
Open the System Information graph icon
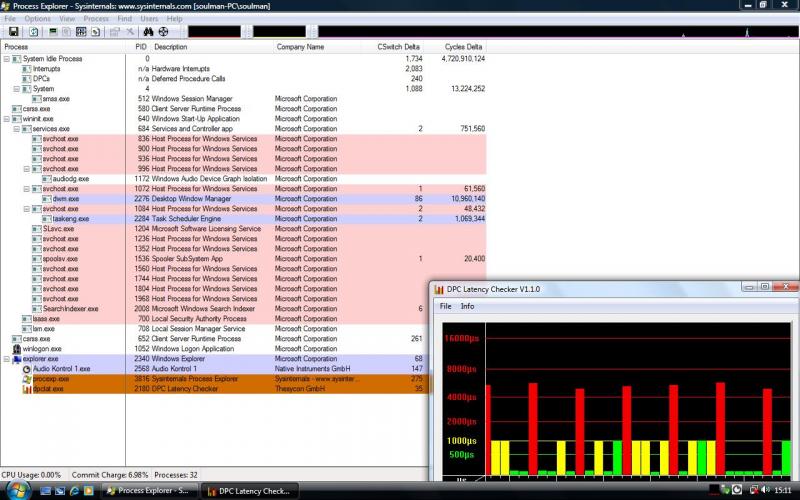coord(52,32)
